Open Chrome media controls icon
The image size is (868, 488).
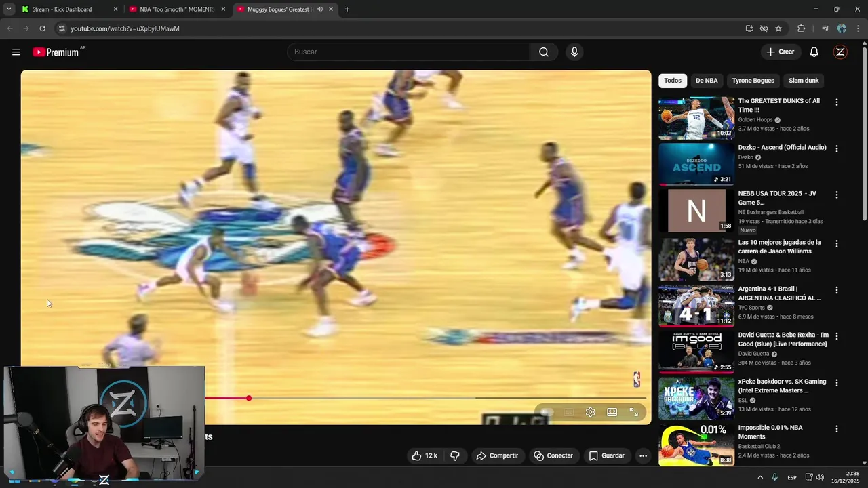pyautogui.click(x=825, y=28)
